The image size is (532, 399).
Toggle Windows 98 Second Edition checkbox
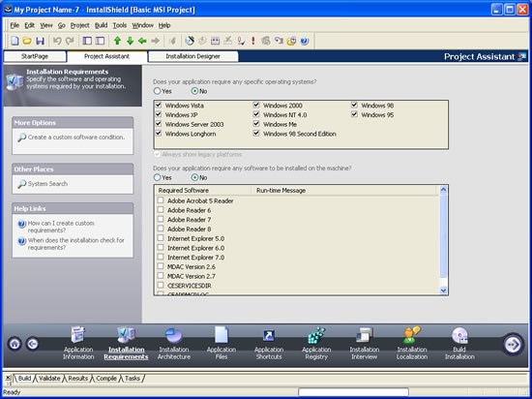[x=256, y=134]
